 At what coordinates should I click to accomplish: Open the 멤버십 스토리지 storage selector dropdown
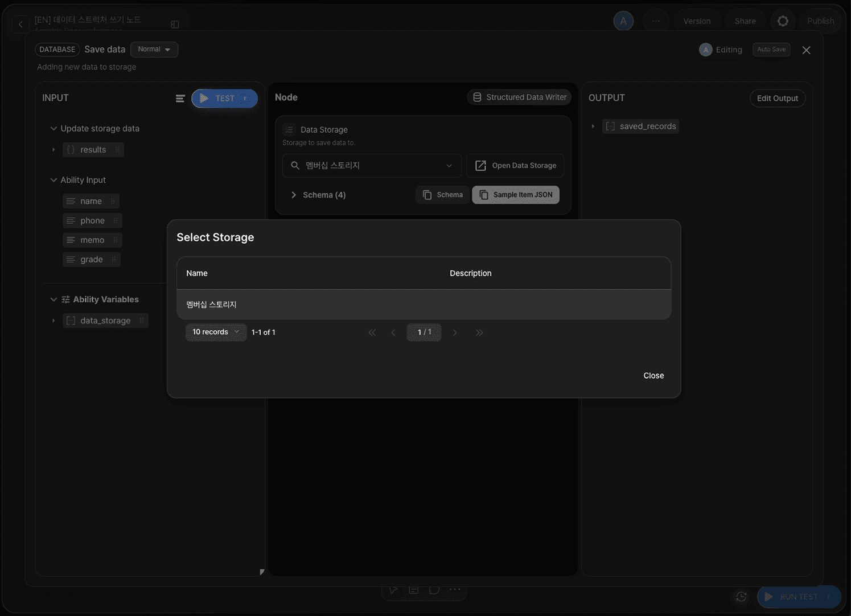(x=372, y=166)
